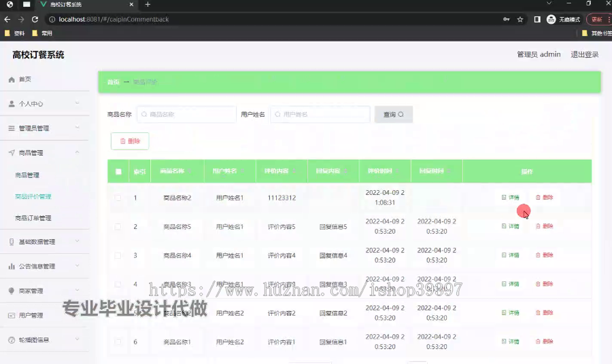Open the password key icon in address bar
The width and height of the screenshot is (612, 364).
[506, 19]
